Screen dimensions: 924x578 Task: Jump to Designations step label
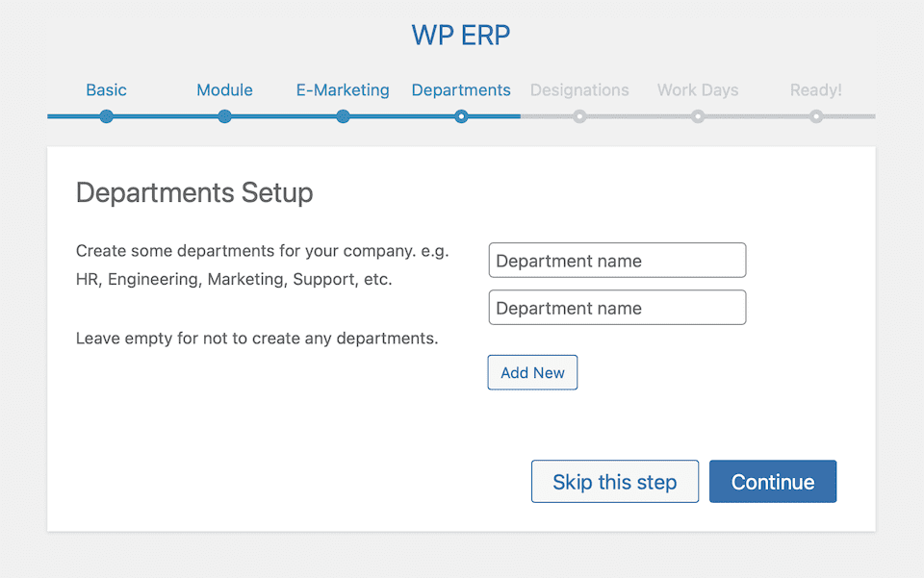pyautogui.click(x=579, y=90)
